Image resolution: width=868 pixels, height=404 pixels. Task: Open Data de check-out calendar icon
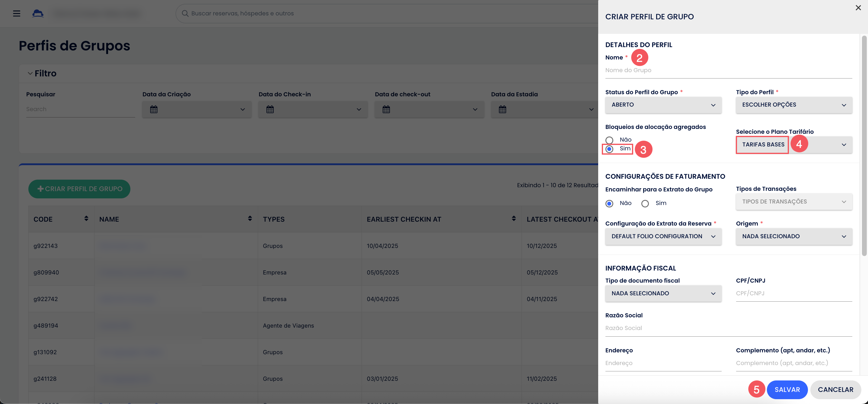(x=386, y=109)
